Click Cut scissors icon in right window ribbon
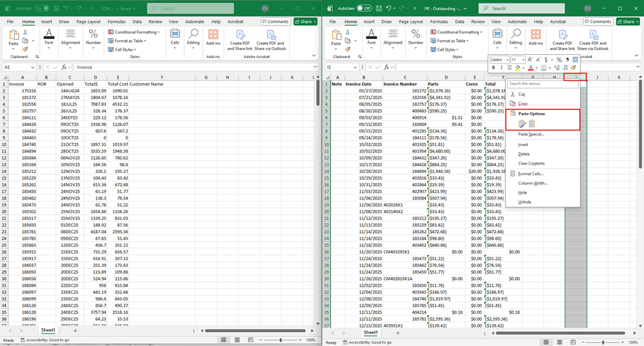The height and width of the screenshot is (346, 644). [347, 32]
